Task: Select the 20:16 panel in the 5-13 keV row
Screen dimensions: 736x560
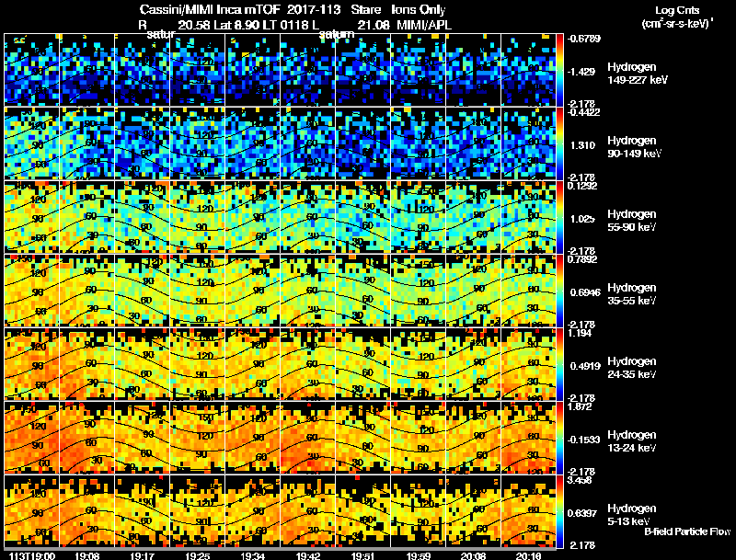Action: pyautogui.click(x=528, y=511)
